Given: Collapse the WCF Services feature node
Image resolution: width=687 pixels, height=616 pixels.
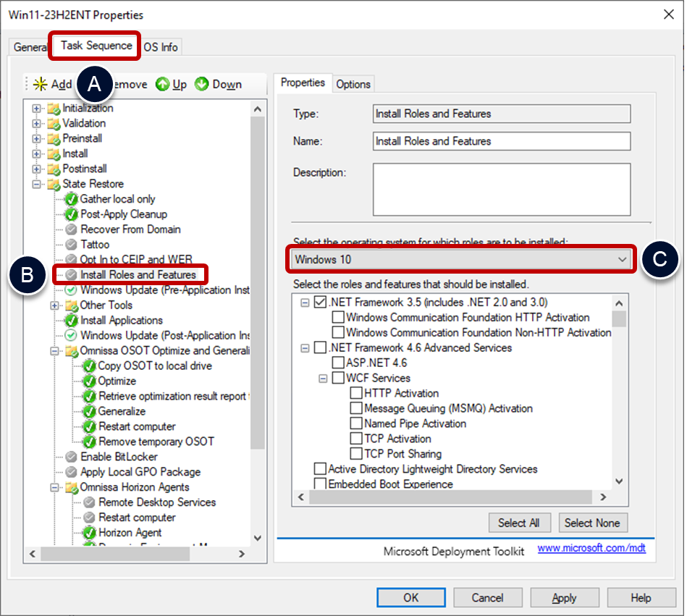Looking at the screenshot, I should point(323,378).
